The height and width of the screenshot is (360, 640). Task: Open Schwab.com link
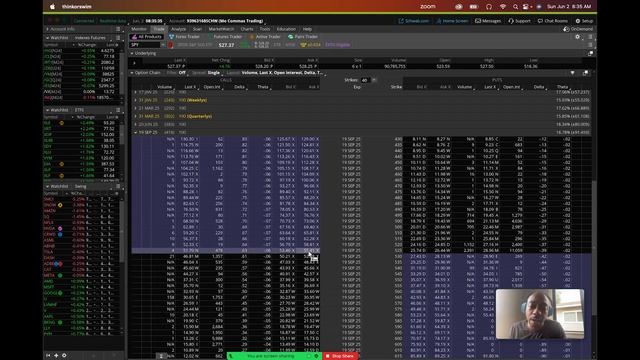click(413, 21)
